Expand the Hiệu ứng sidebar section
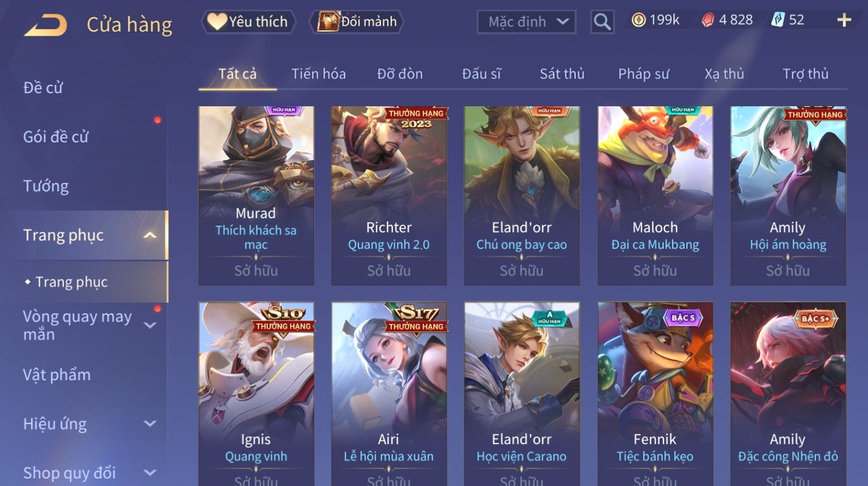Image resolution: width=868 pixels, height=486 pixels. point(150,424)
